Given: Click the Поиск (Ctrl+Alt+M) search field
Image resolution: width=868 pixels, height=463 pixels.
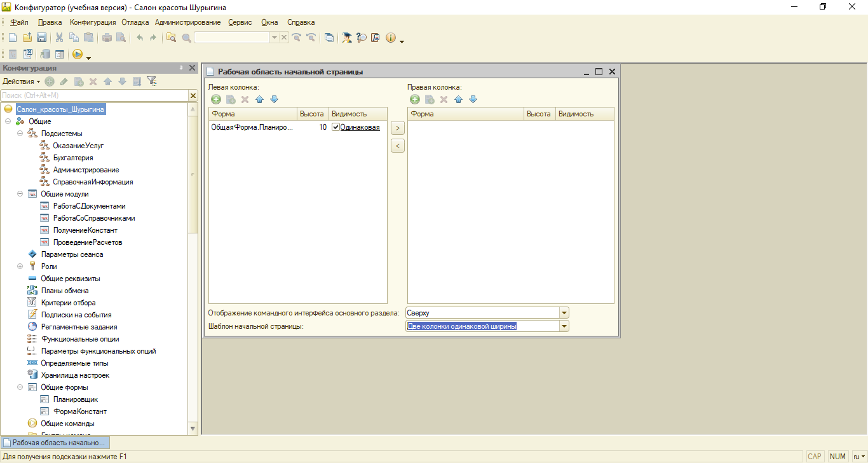Looking at the screenshot, I should (95, 95).
